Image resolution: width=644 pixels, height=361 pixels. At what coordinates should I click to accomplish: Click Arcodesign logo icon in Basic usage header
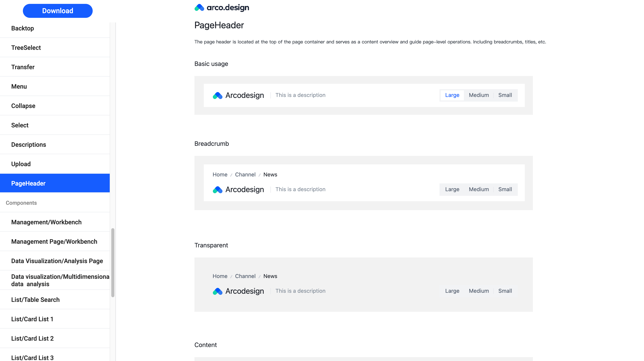218,95
